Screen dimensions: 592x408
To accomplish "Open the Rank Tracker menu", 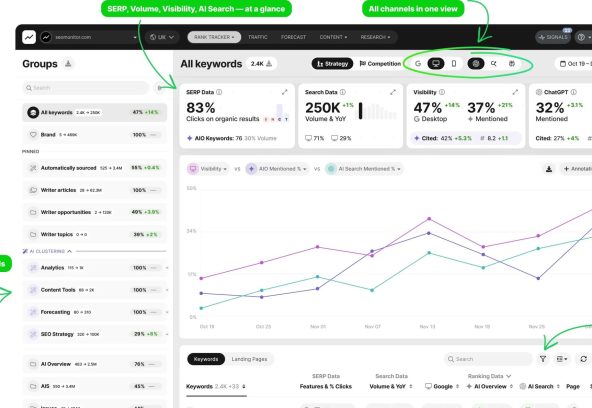I will point(214,37).
